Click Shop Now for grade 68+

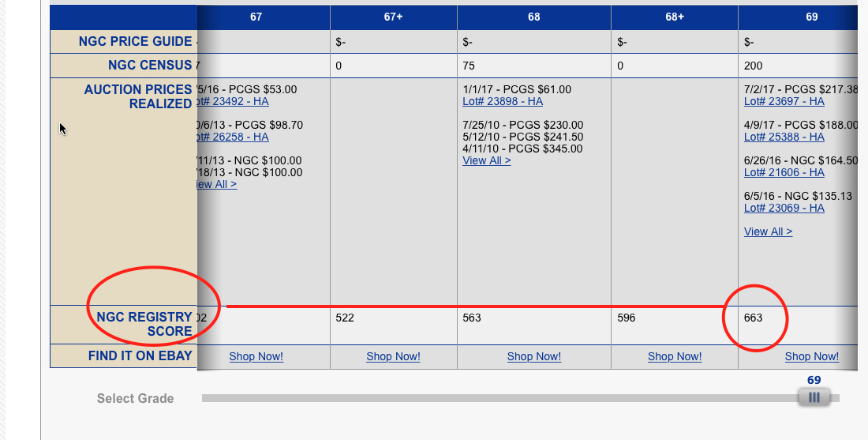pos(674,356)
